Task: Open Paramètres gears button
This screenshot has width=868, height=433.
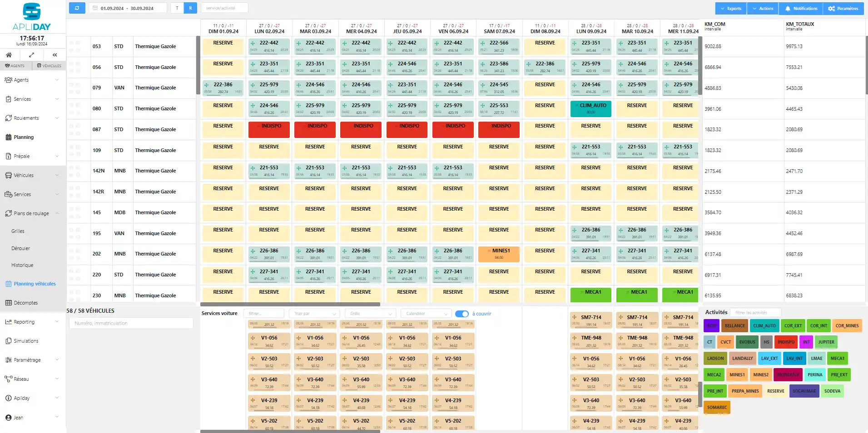Action: coord(843,9)
